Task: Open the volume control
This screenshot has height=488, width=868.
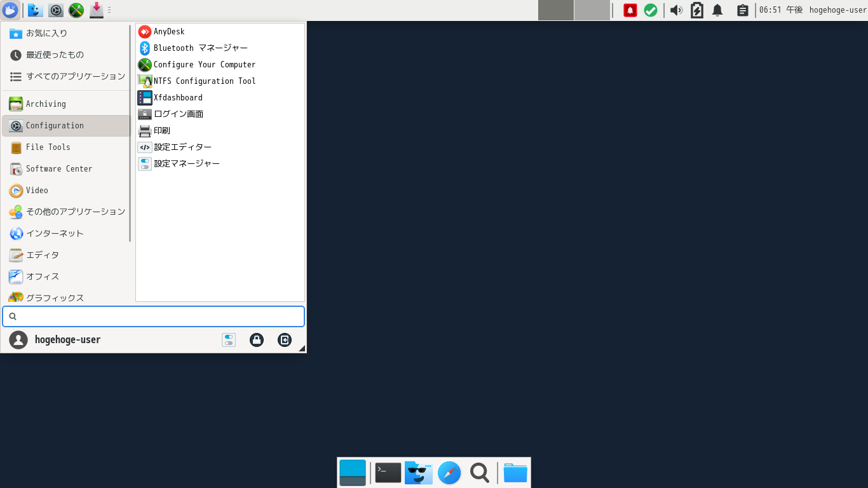Action: tap(677, 10)
